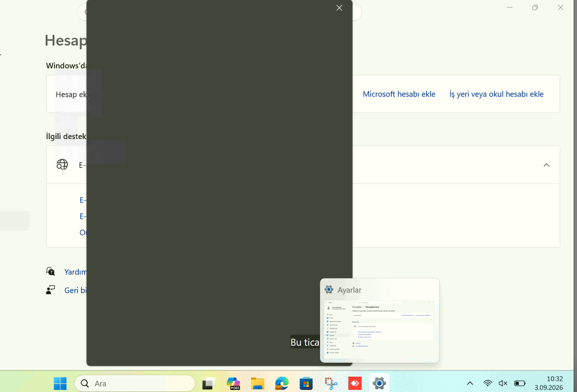Click the muted volume tray icon
577x392 pixels.
click(503, 383)
